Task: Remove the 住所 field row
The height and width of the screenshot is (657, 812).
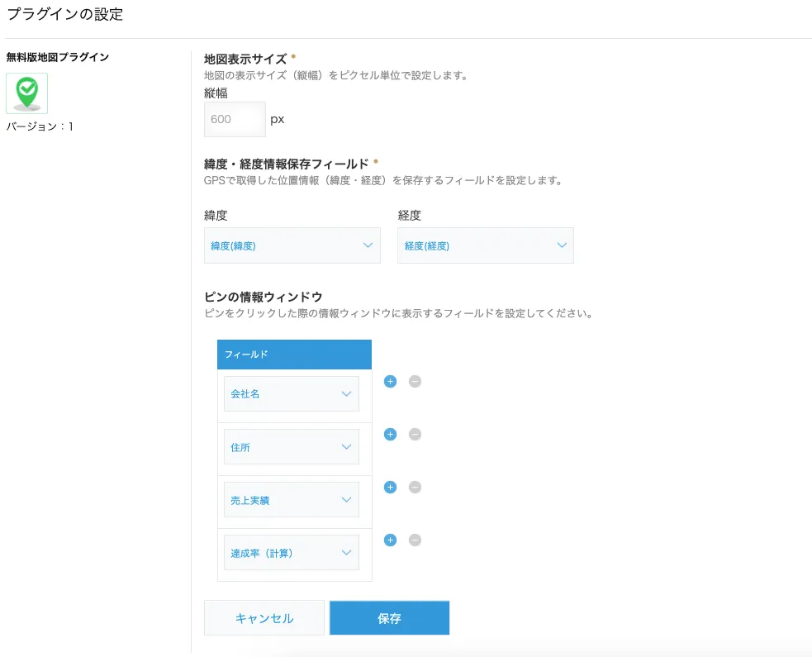Action: tap(415, 435)
